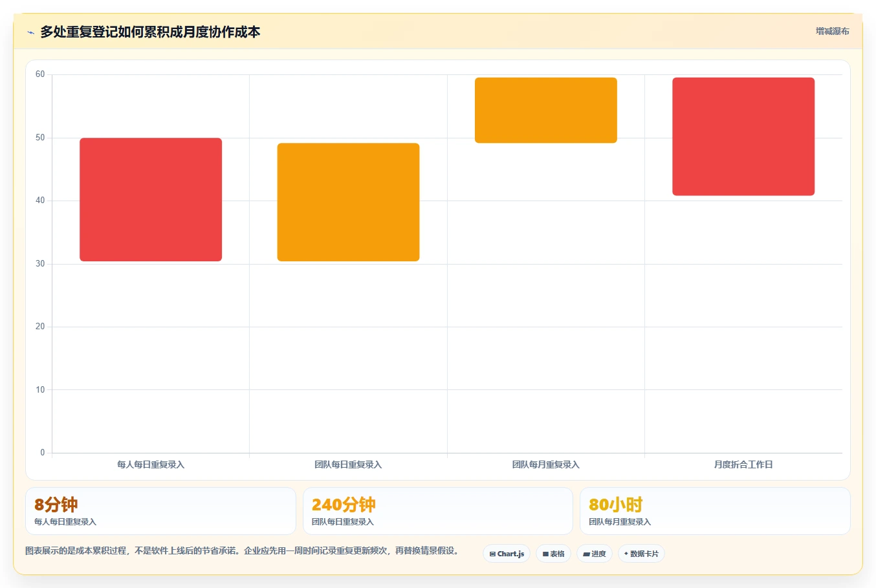This screenshot has width=876, height=588.
Task: Click the orange 团队每日重复录入 bar
Action: [348, 202]
